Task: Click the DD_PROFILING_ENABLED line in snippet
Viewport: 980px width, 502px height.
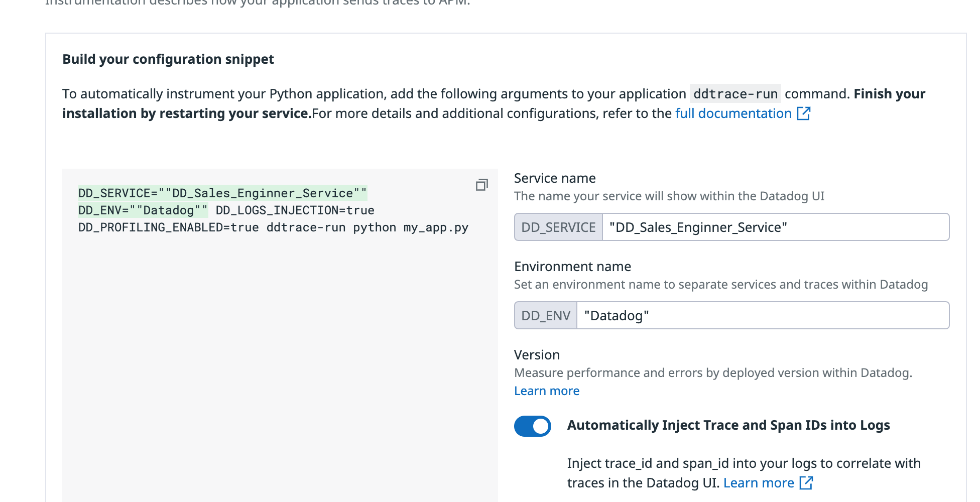Action: pyautogui.click(x=273, y=227)
